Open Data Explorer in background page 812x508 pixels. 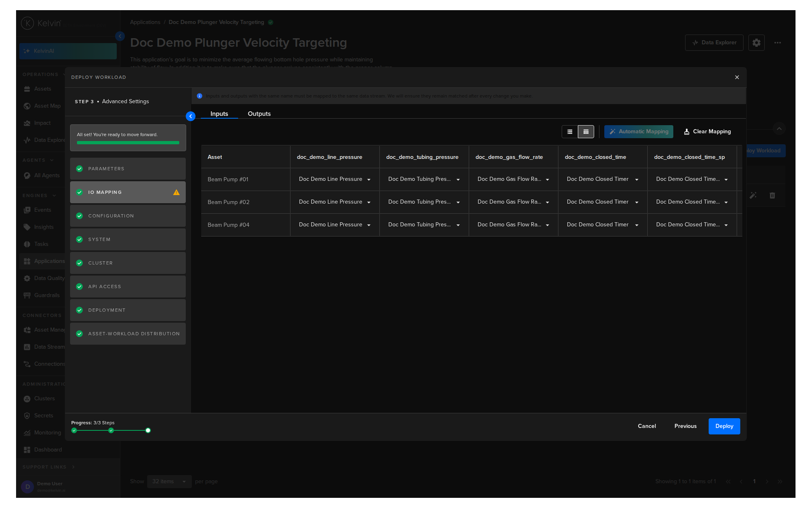[x=714, y=43]
